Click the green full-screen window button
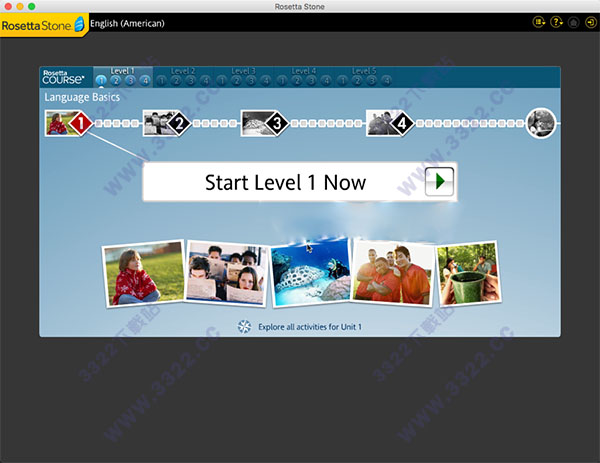This screenshot has width=600, height=463. click(32, 6)
